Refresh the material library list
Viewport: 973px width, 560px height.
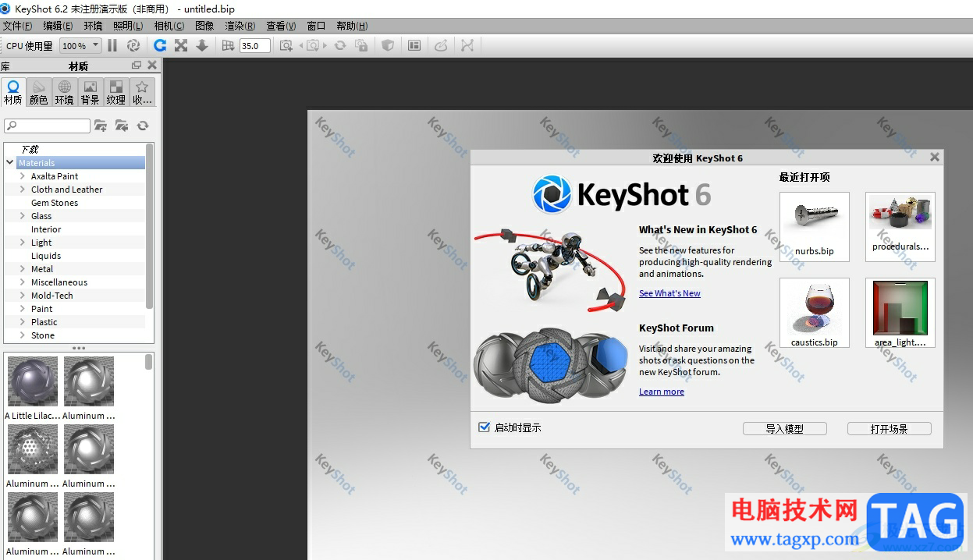[143, 126]
